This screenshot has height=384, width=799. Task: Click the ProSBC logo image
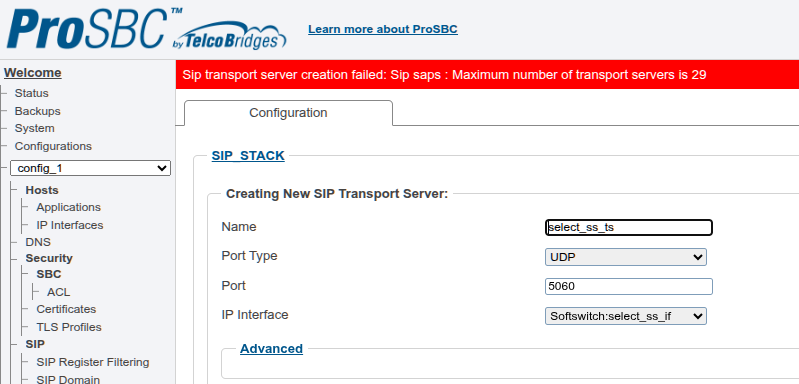pos(147,29)
